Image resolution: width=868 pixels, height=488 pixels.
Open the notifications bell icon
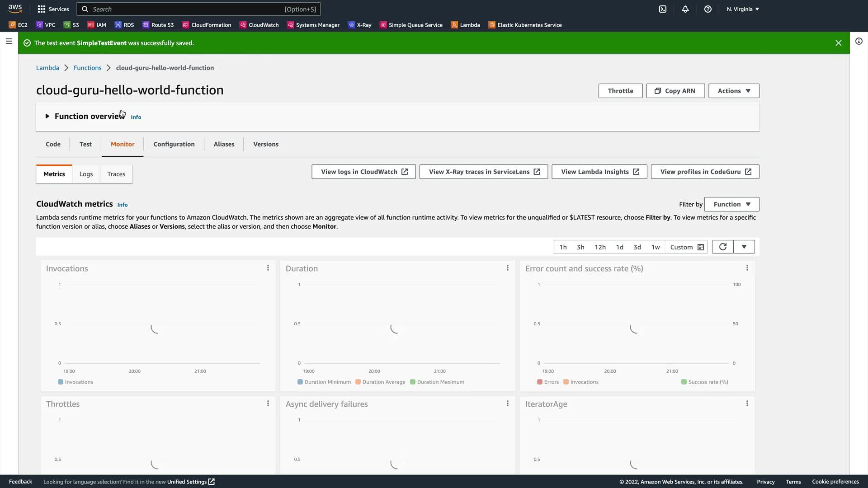click(x=685, y=9)
